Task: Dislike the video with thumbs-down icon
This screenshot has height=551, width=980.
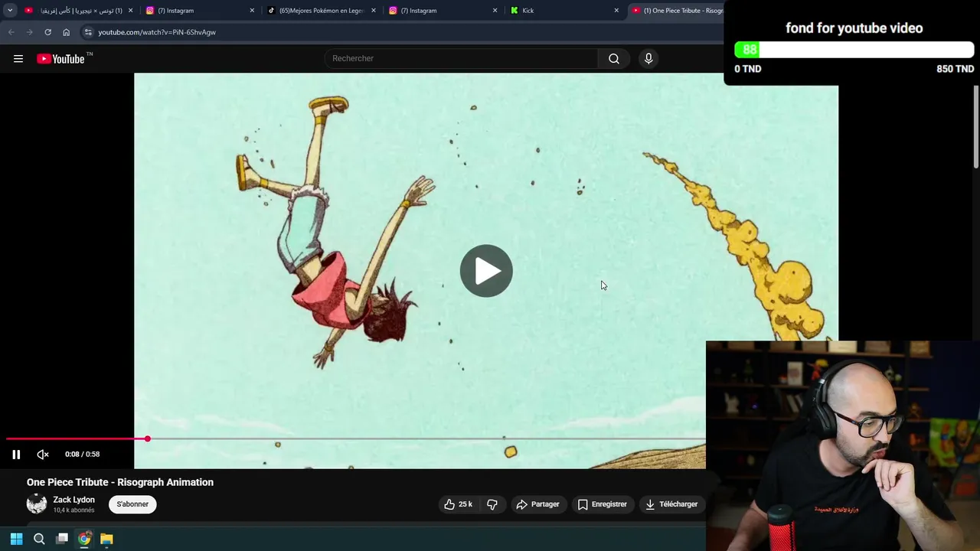Action: [492, 504]
